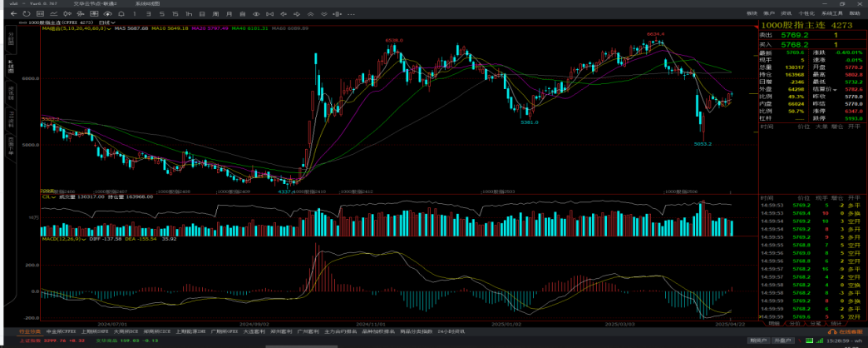868x348 pixels.
Task: Click the 期货户 button
Action: [x=757, y=340]
